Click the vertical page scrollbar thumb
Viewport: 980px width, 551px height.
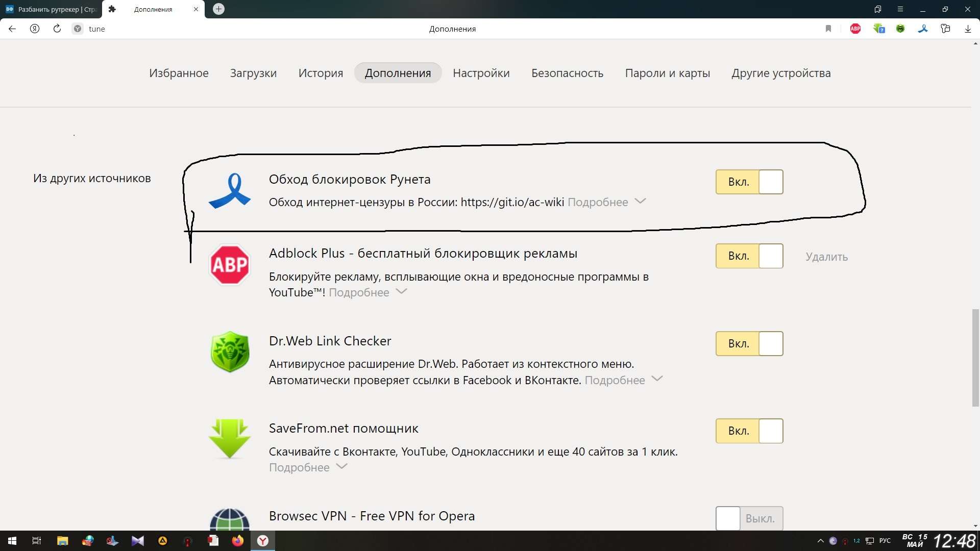click(x=975, y=357)
